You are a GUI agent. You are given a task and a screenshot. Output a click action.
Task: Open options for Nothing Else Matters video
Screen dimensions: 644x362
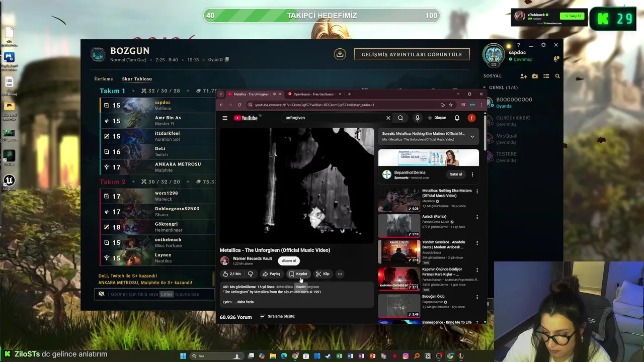point(477,191)
